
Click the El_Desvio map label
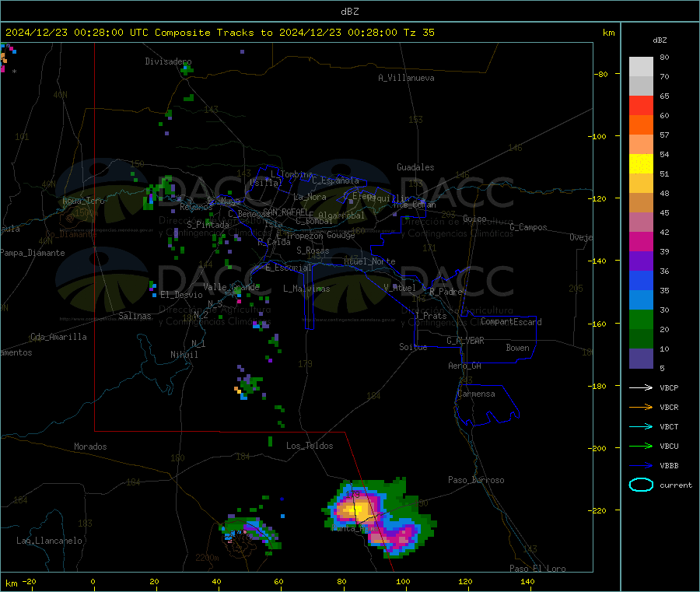point(181,295)
